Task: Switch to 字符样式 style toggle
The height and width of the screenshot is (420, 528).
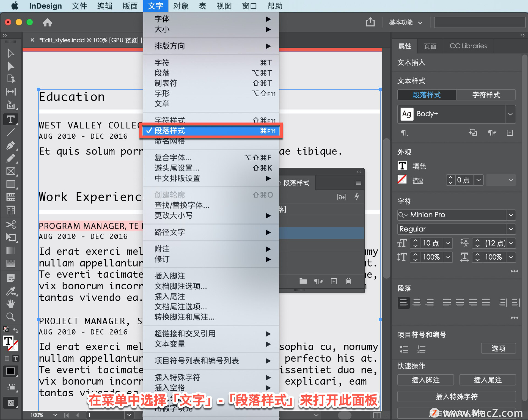Action: click(x=486, y=95)
